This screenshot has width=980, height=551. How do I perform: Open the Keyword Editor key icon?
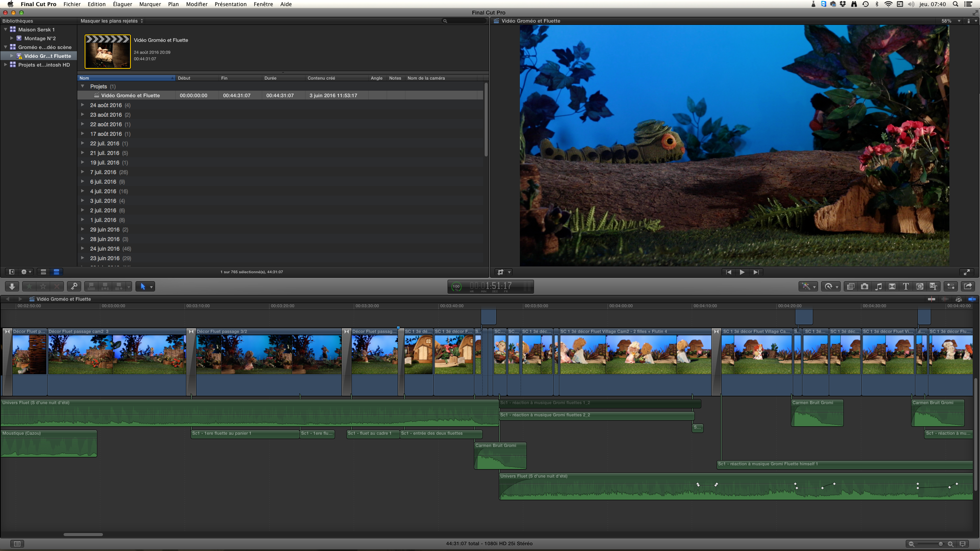(74, 286)
